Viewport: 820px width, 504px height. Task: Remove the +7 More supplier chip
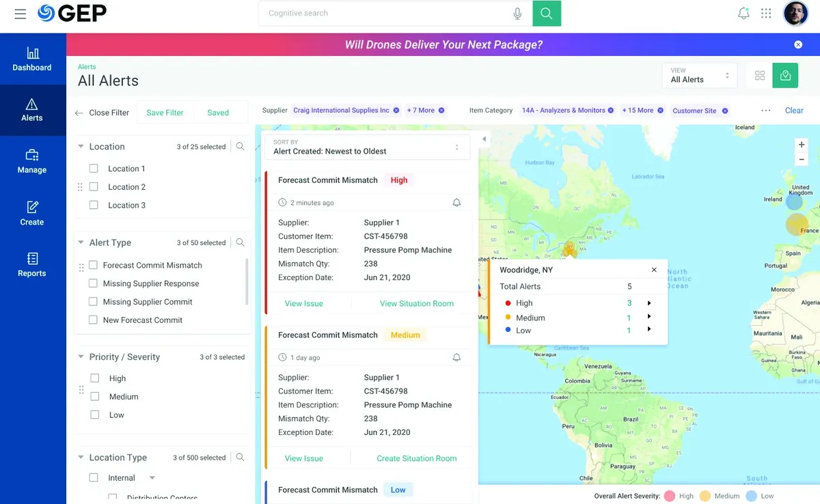coord(441,111)
